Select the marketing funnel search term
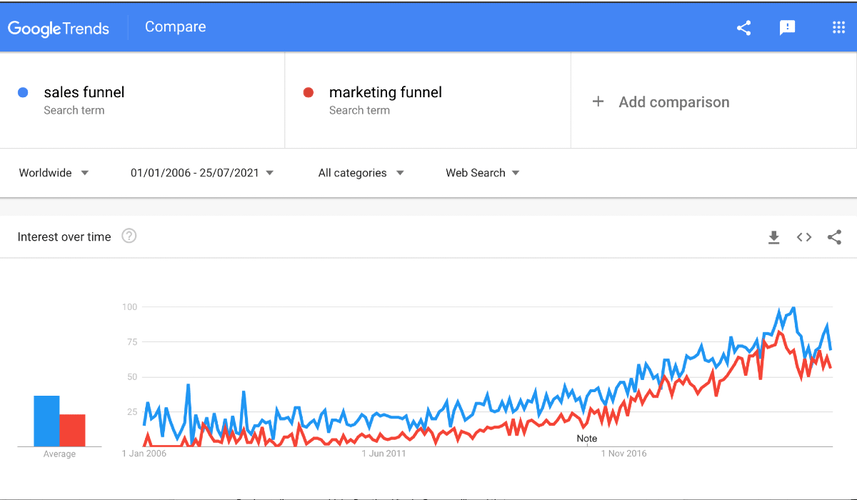 385,93
